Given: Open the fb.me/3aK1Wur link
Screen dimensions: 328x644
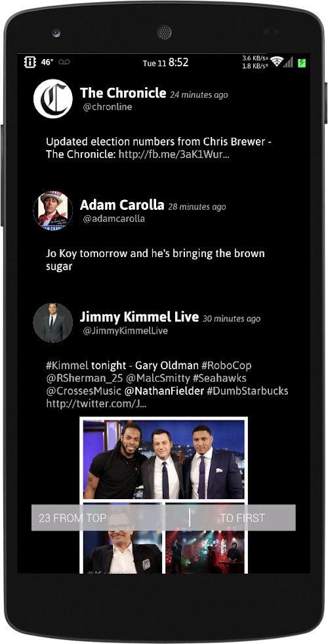Looking at the screenshot, I should click(x=174, y=155).
